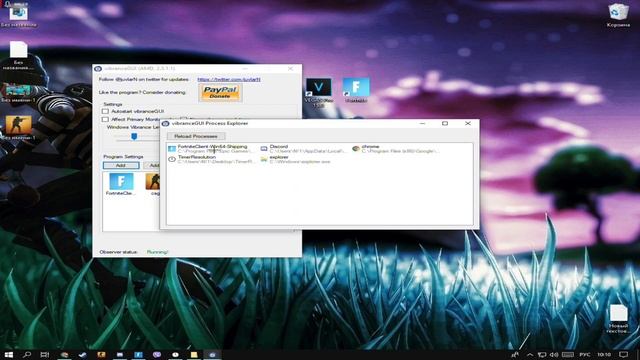Click the taskbar search magnifier icon
Viewport: 640px width, 360px height.
tap(27, 355)
